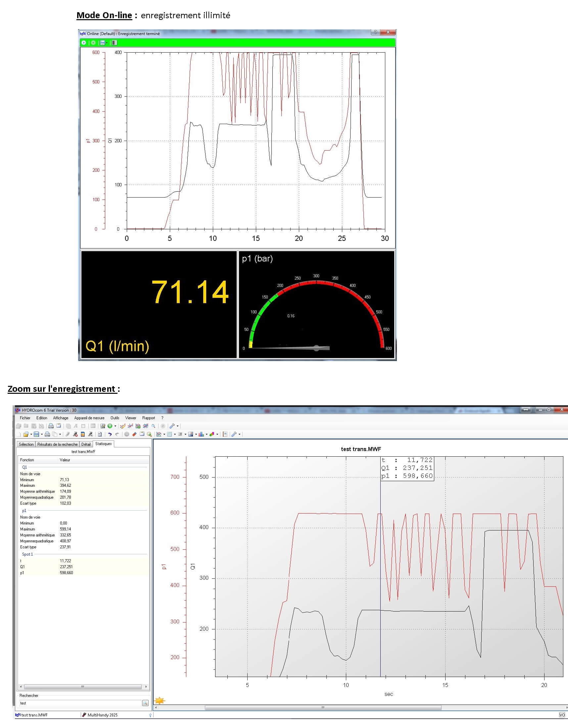Click the sun icon below the graph
568x728 pixels.
[x=160, y=700]
